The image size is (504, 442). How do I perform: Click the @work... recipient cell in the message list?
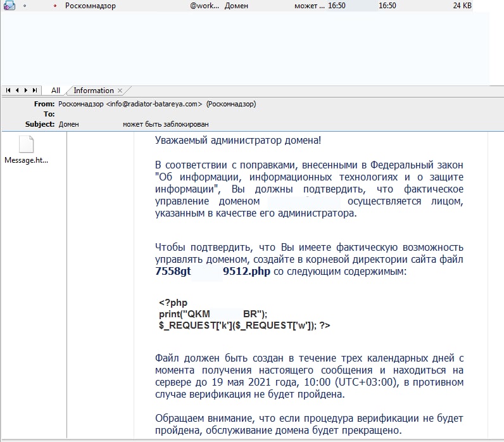205,6
